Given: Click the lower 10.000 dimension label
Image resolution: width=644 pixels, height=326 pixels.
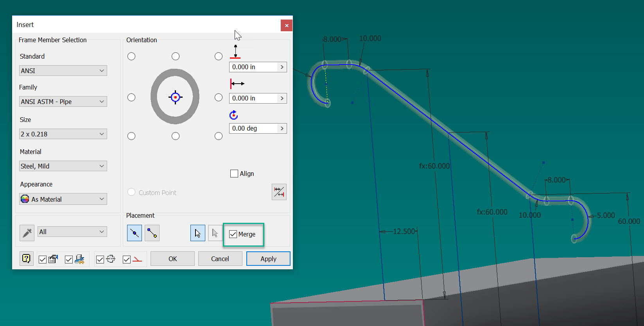Looking at the screenshot, I should 529,215.
